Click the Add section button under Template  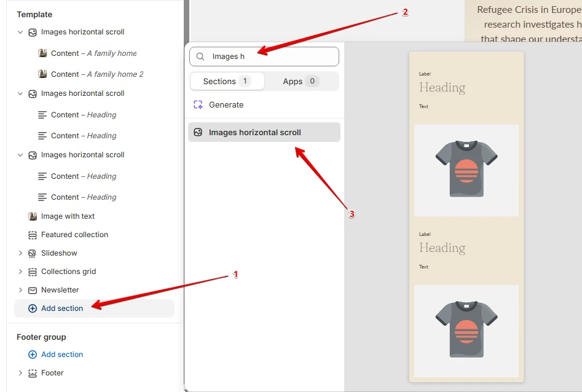(94, 308)
